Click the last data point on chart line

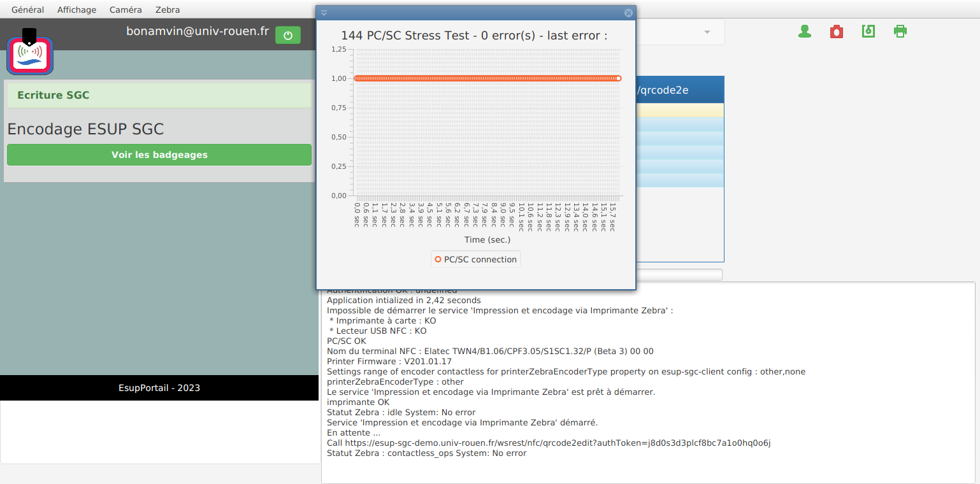[x=618, y=78]
